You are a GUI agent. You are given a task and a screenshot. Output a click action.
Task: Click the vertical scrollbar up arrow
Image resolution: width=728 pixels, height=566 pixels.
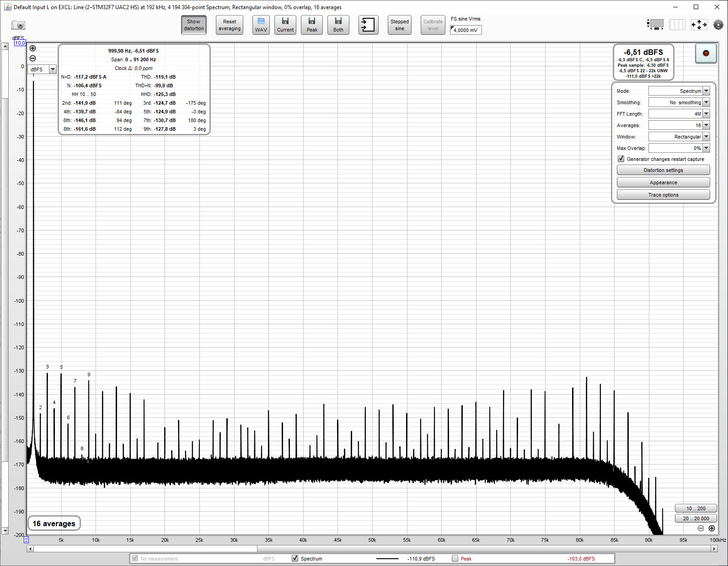click(5, 46)
